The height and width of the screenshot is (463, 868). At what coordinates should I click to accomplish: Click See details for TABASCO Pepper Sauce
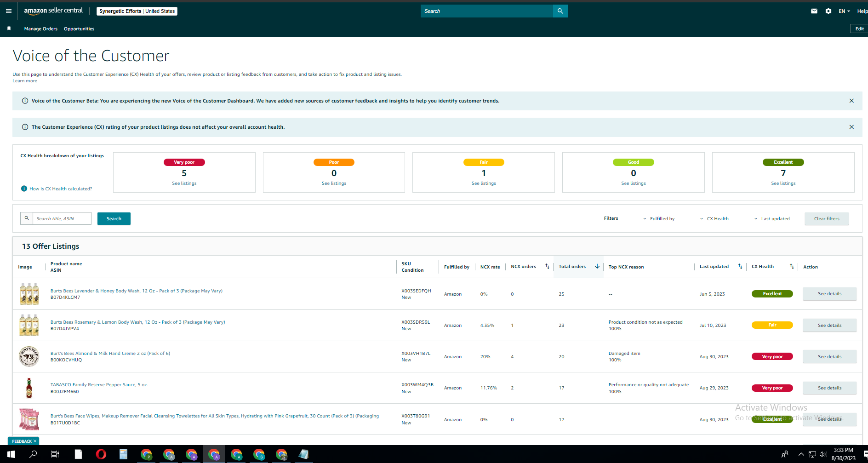point(830,388)
